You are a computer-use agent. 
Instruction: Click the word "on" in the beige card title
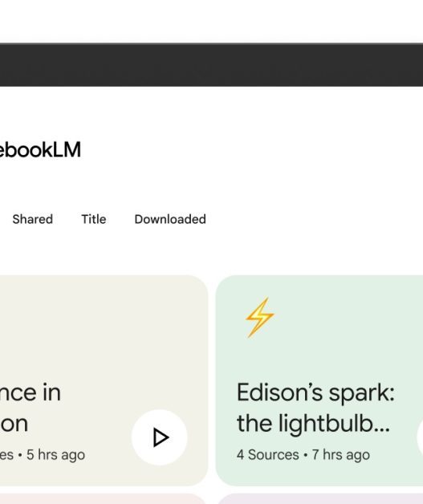coord(14,423)
